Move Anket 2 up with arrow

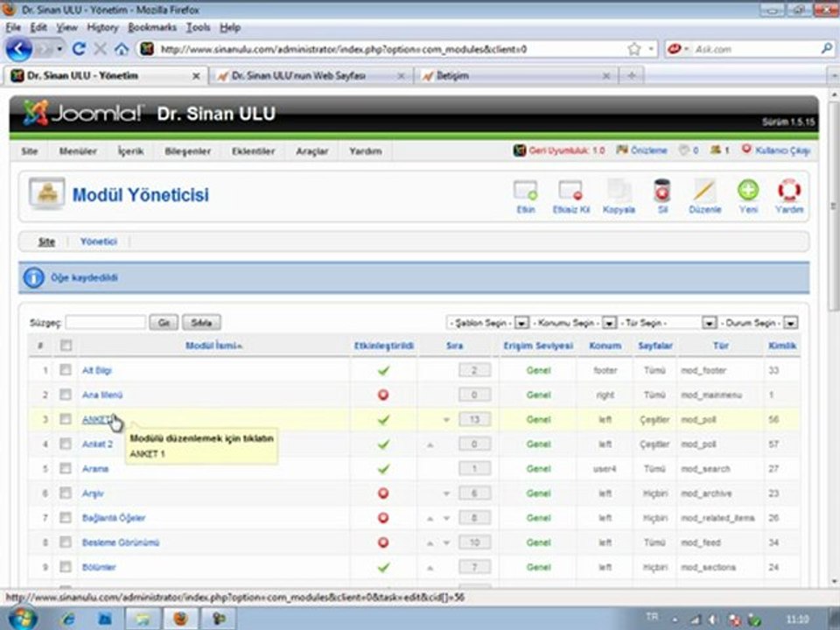(430, 444)
